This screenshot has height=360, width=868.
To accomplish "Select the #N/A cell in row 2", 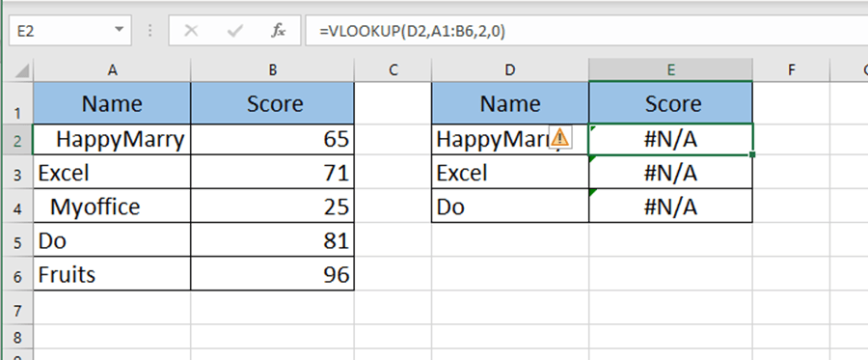I will (671, 140).
